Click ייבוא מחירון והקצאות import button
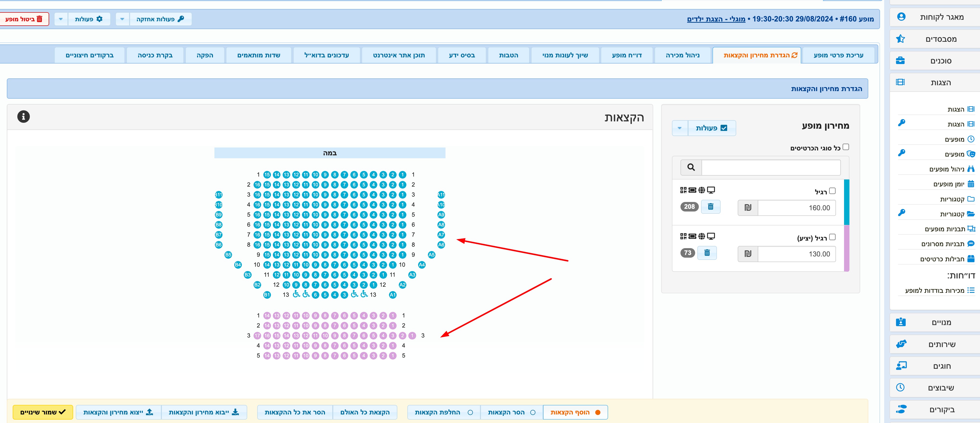The width and height of the screenshot is (980, 423). tap(204, 412)
